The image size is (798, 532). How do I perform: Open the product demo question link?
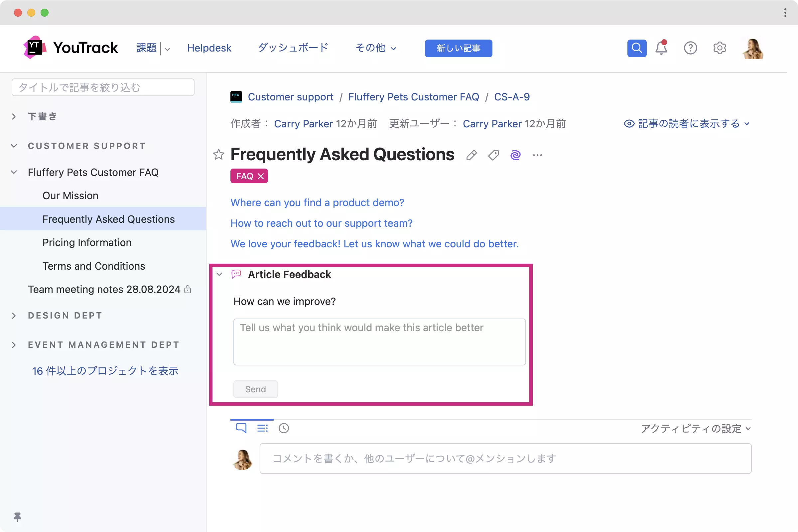317,202
